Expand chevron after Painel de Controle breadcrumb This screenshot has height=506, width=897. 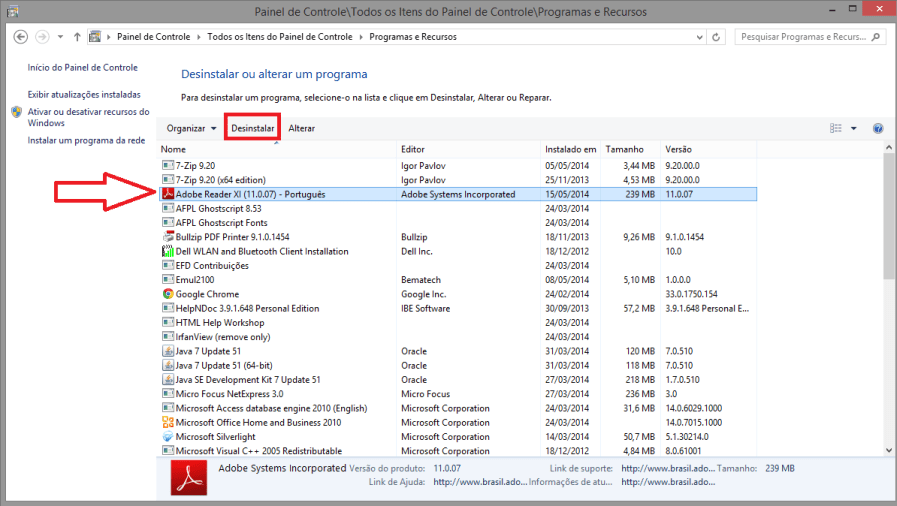[199, 37]
